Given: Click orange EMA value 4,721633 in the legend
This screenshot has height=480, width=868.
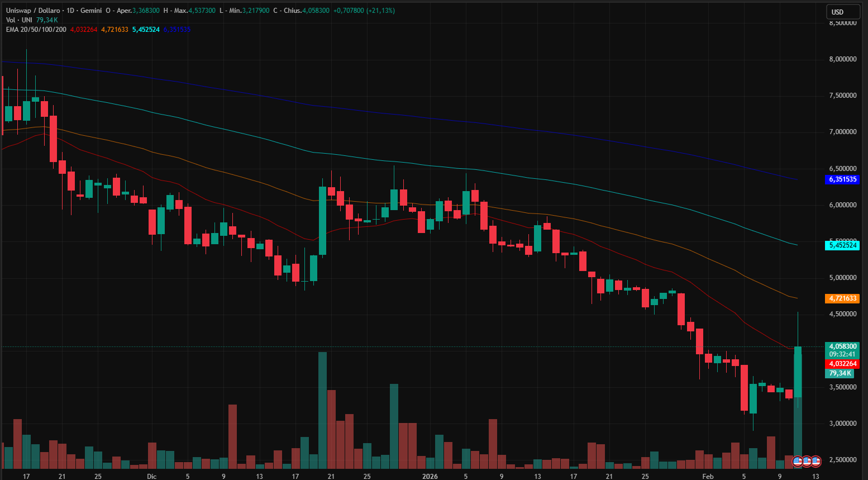Looking at the screenshot, I should [115, 30].
